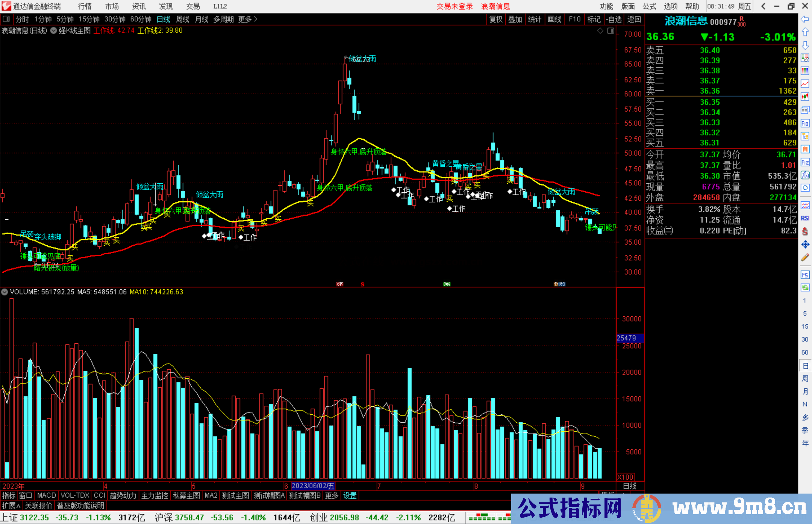This screenshot has width=812, height=524.
Task: Select the pencil drawing tool icon
Action: pos(805,258)
